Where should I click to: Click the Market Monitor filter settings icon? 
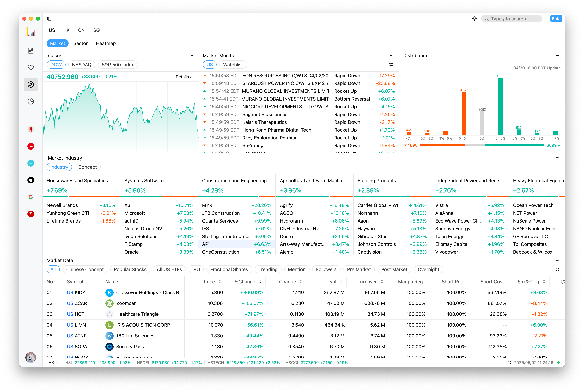391,65
